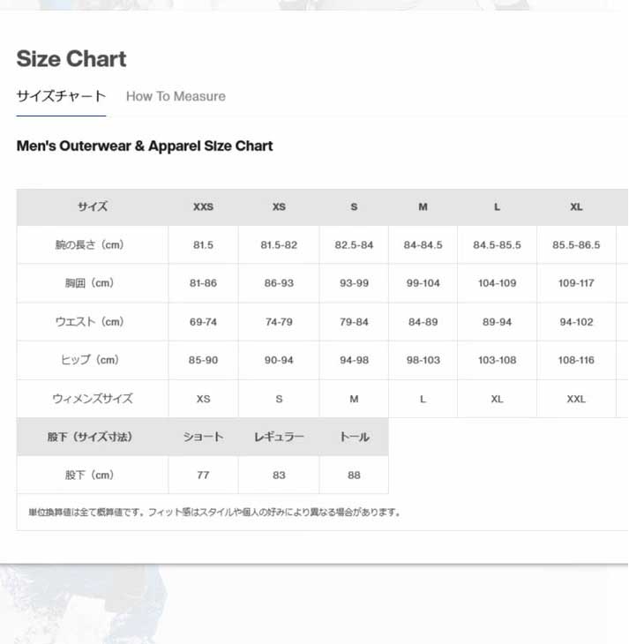Click the inseam value 83 cell

point(279,475)
